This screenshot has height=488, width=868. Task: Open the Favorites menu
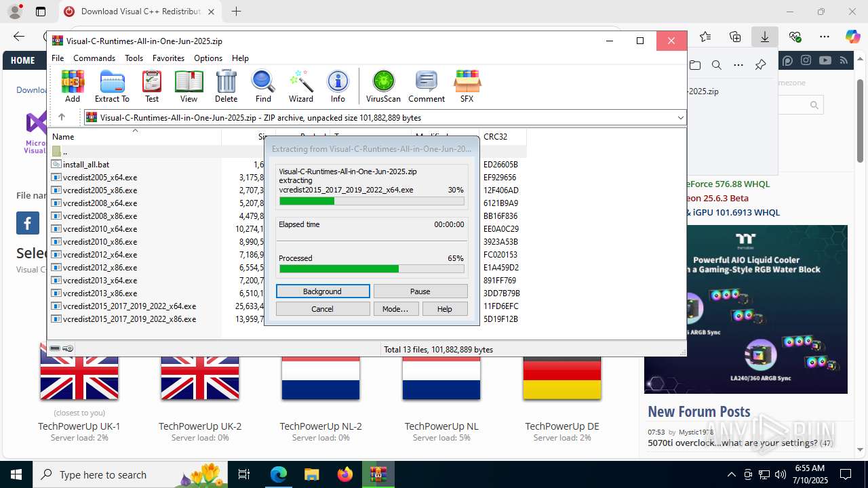168,58
